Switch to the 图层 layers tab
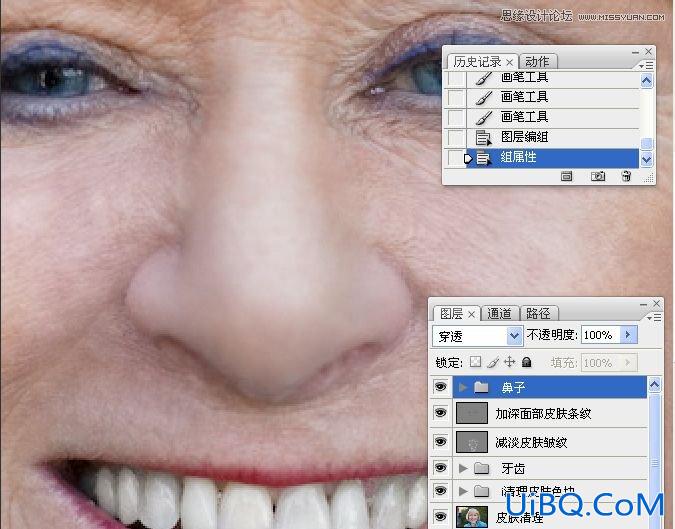The width and height of the screenshot is (675, 529). (x=452, y=314)
